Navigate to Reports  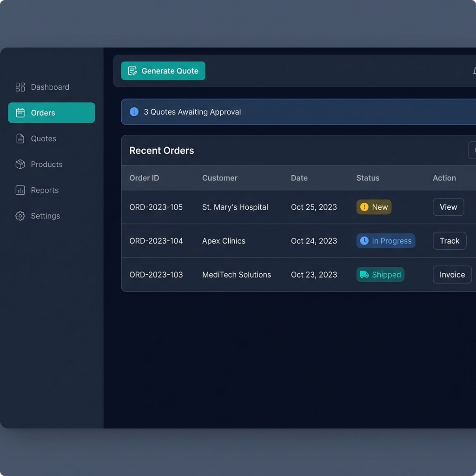click(x=51, y=190)
